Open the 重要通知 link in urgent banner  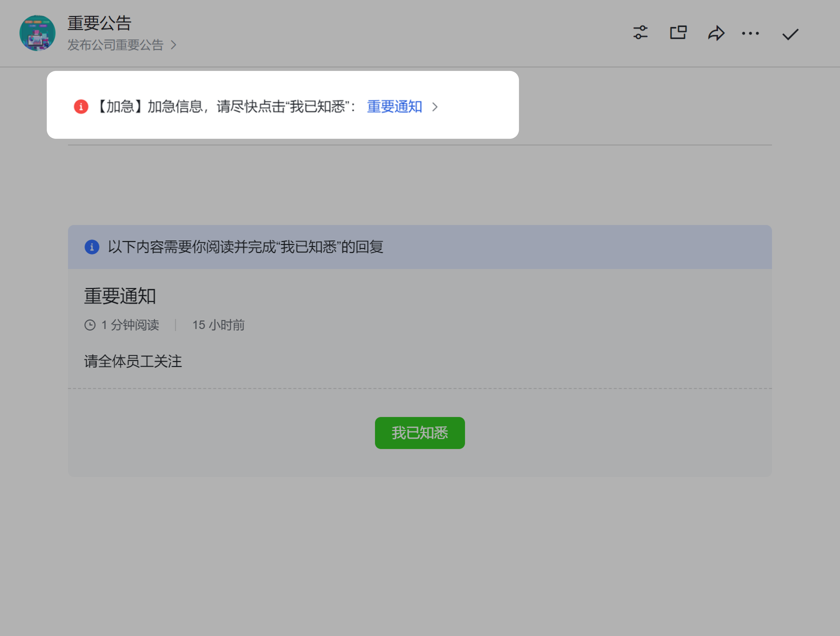point(394,107)
